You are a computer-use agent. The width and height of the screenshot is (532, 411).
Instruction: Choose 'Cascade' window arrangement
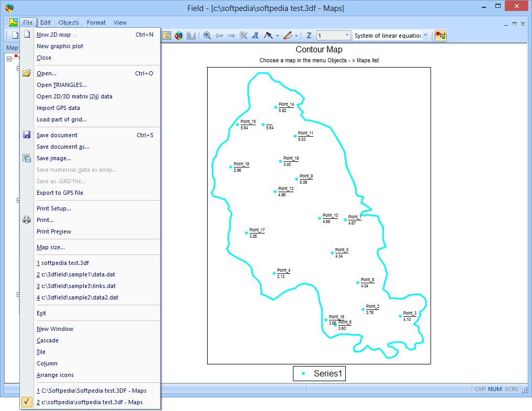click(x=89, y=340)
